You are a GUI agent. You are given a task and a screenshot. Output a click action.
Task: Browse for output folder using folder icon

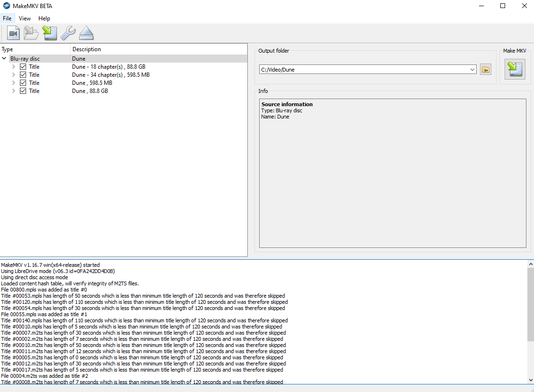point(486,70)
